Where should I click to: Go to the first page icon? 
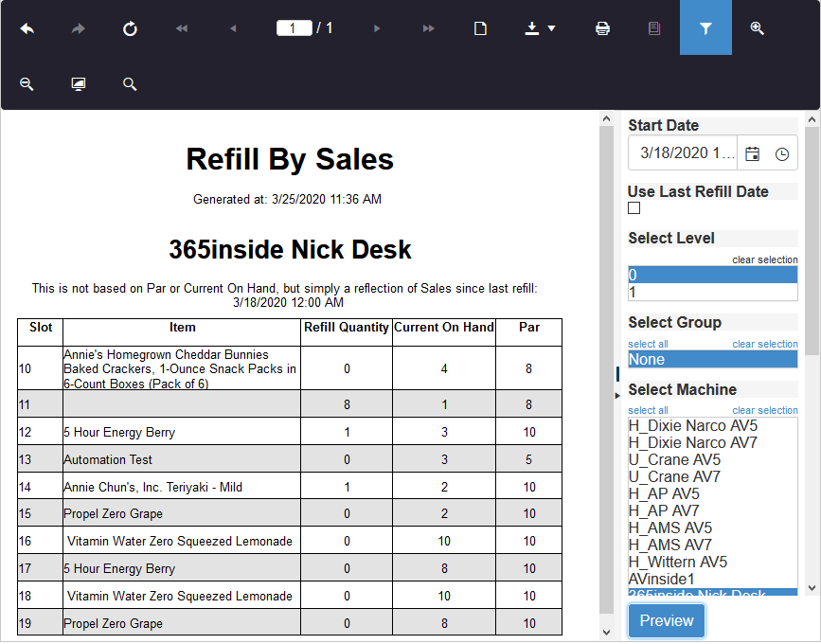(182, 28)
